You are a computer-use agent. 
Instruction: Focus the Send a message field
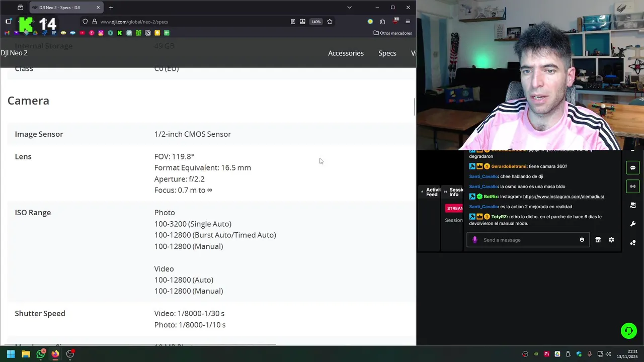(x=528, y=240)
